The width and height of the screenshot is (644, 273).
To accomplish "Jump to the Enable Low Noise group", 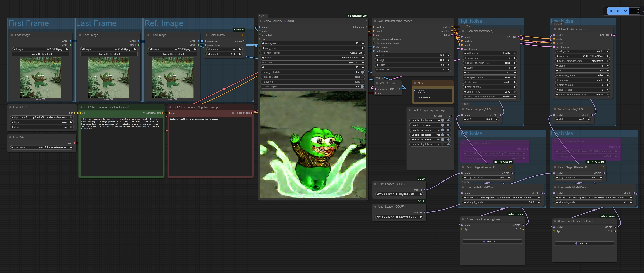I will 448,140.
